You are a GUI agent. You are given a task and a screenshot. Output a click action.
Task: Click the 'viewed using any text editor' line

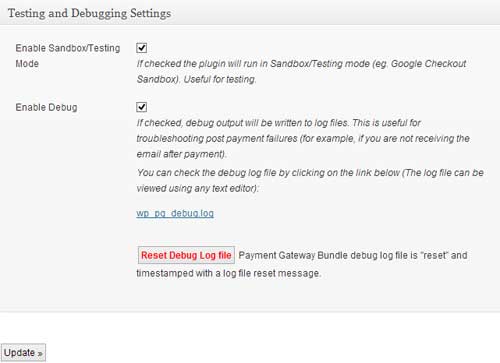[x=197, y=189]
